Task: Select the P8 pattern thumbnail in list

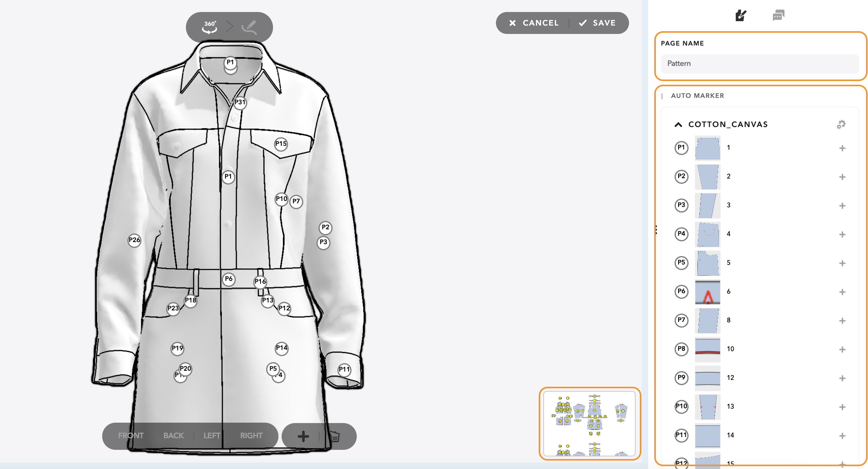Action: pos(707,349)
